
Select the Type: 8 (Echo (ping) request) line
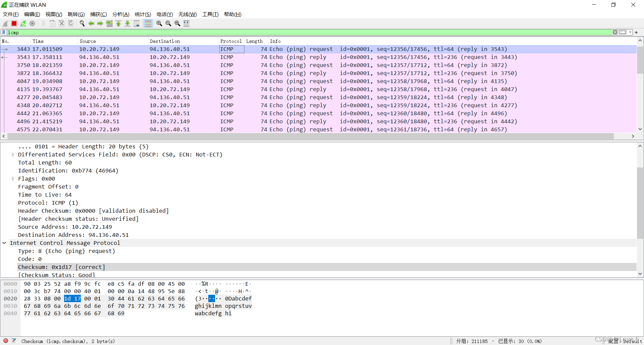(66, 251)
